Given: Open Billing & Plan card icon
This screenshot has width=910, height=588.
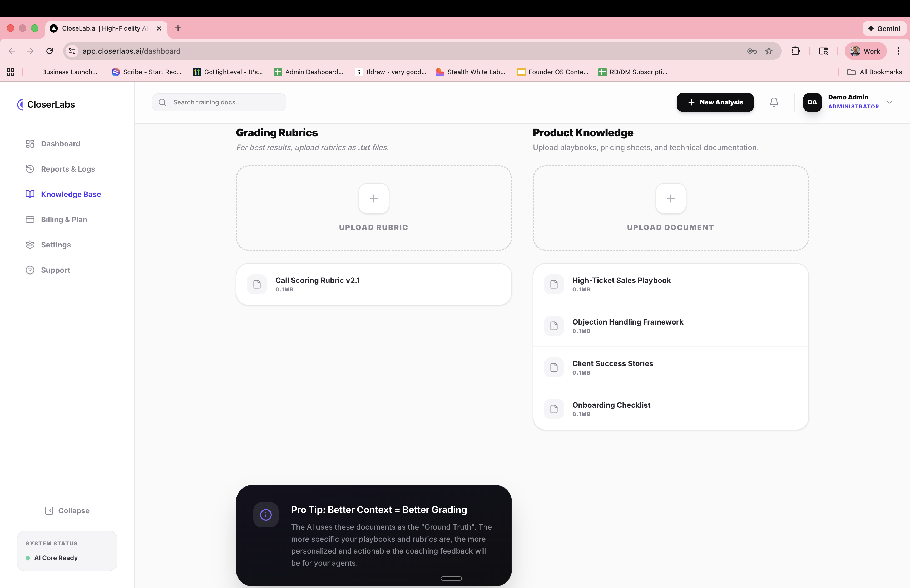Looking at the screenshot, I should [30, 220].
